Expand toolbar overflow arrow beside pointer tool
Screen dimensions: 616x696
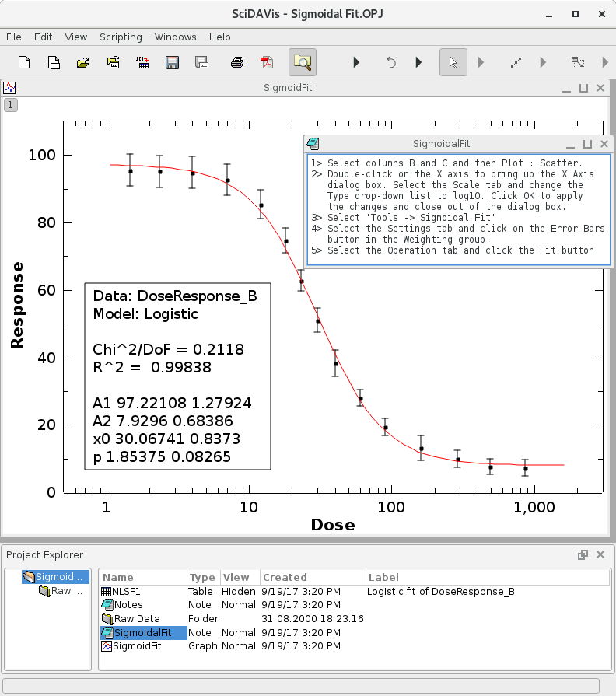point(481,62)
